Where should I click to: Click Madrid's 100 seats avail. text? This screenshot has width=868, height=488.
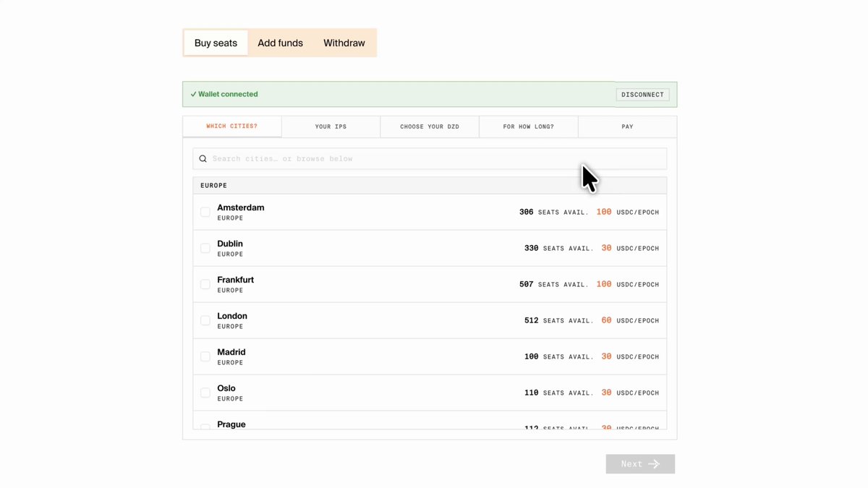click(559, 357)
